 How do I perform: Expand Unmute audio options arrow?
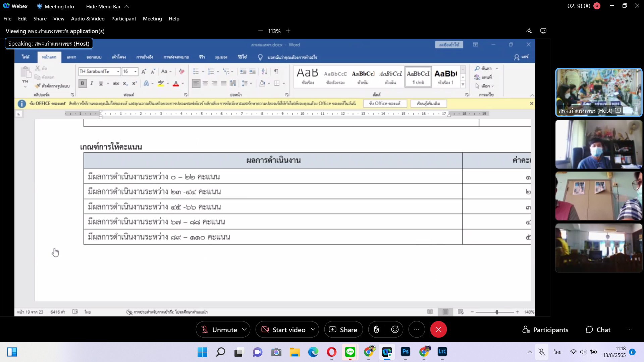tap(245, 329)
